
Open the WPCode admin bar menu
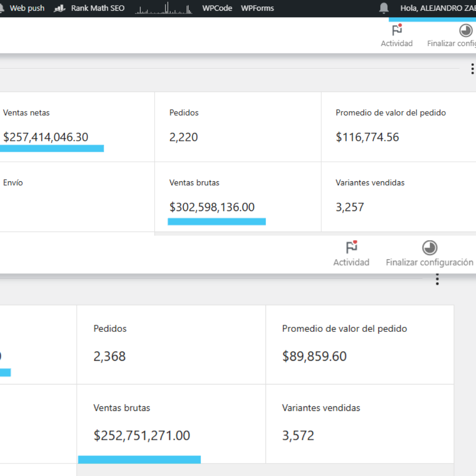217,8
